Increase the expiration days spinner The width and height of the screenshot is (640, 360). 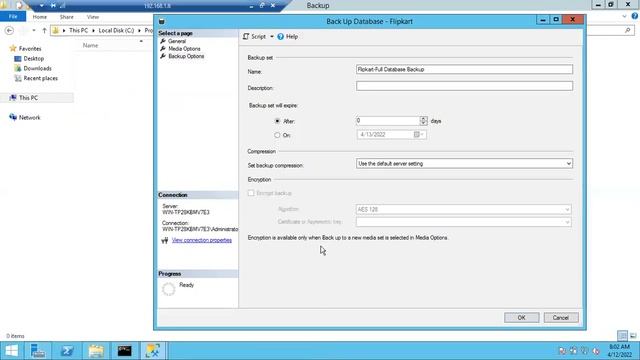[423, 119]
